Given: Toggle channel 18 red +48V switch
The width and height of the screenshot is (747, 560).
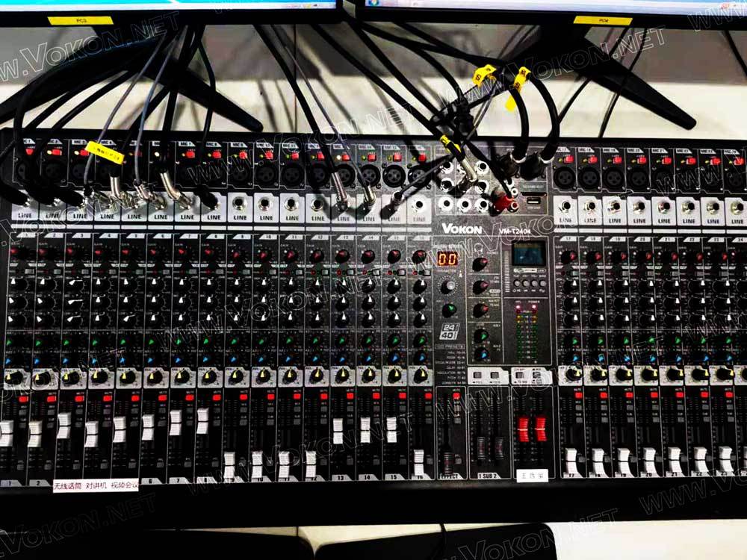Looking at the screenshot, I should (592, 160).
